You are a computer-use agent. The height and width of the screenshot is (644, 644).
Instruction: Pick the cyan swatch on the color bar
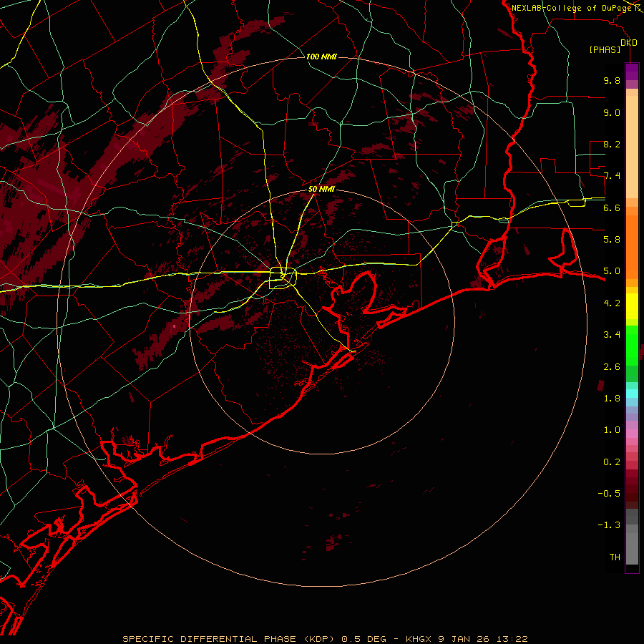tap(632, 393)
